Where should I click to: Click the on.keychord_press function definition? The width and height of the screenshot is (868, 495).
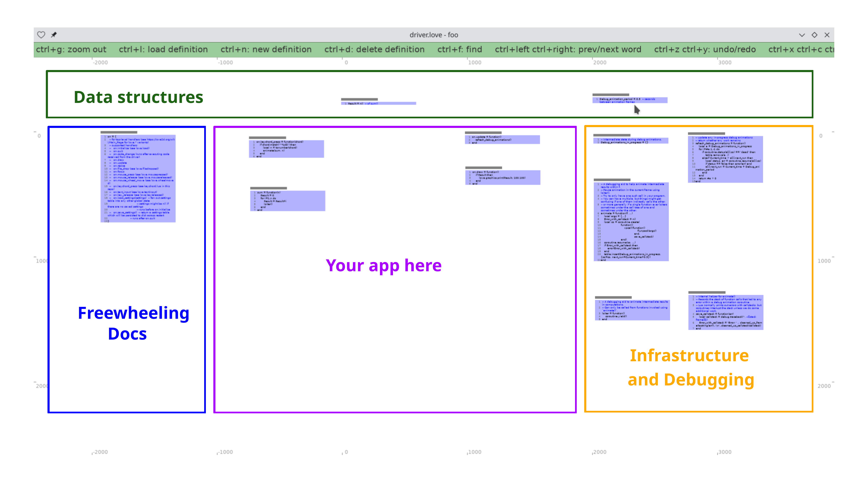click(286, 149)
